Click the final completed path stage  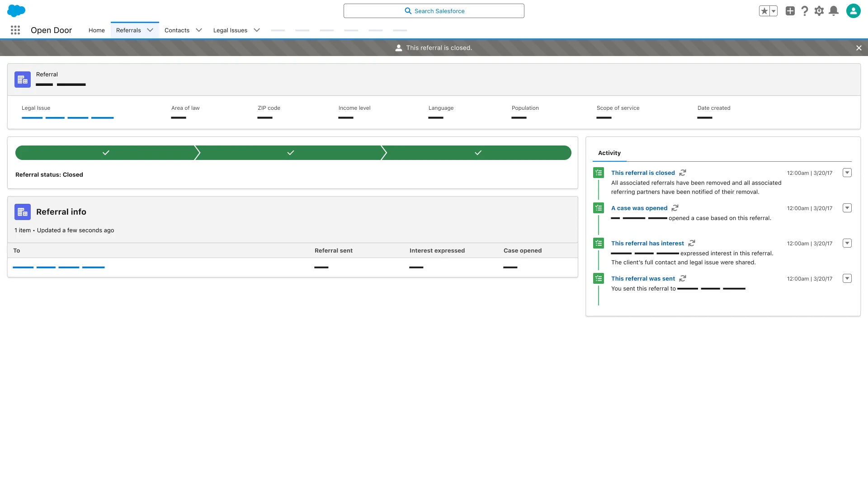tap(478, 153)
